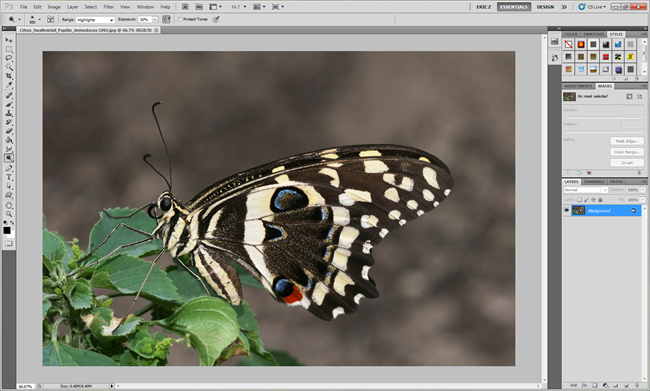
Task: Click the Design workspace button
Action: 545,7
